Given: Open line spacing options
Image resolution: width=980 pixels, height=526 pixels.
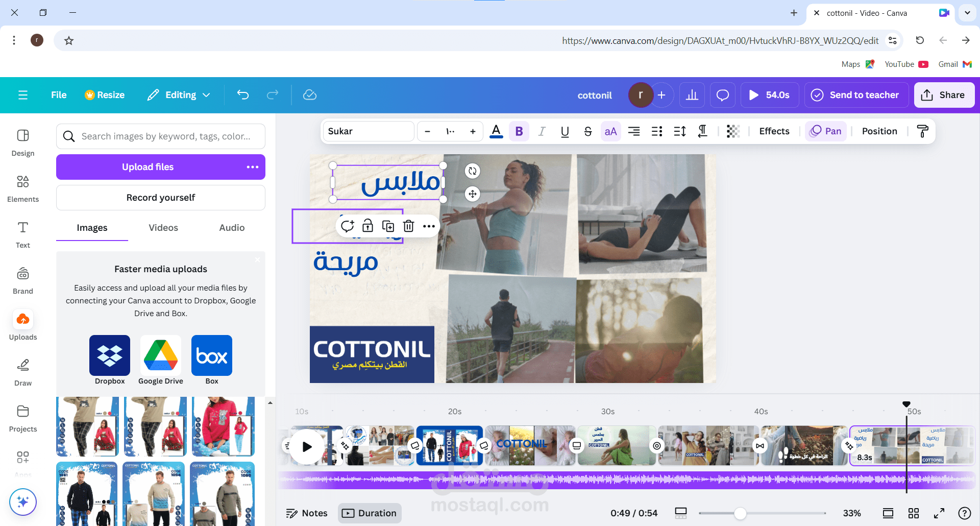Looking at the screenshot, I should pos(680,131).
